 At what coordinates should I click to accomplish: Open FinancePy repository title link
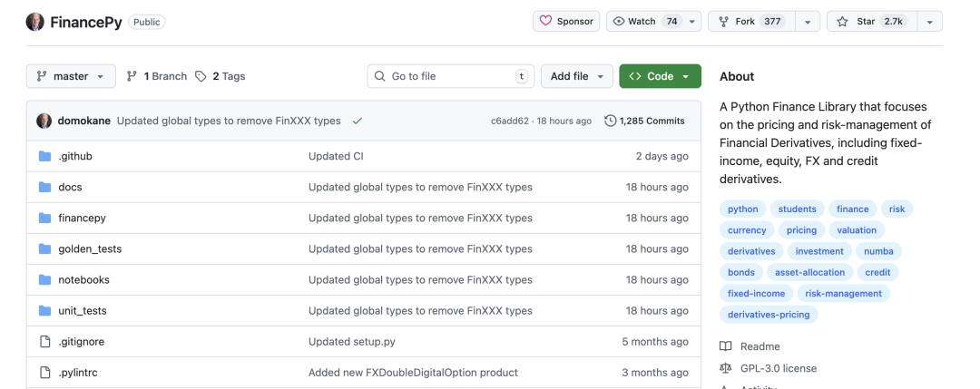(x=85, y=23)
